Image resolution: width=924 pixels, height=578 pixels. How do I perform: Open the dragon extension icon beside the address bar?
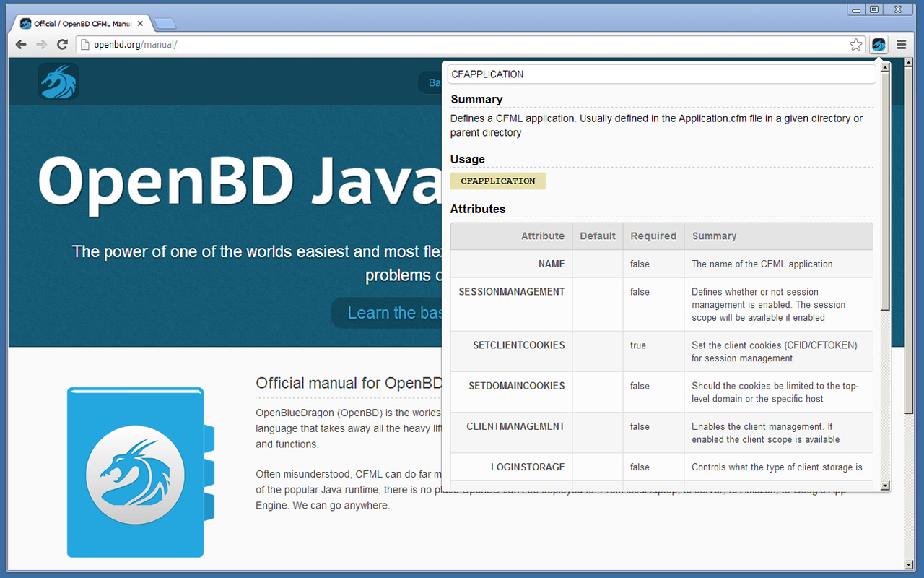point(879,44)
